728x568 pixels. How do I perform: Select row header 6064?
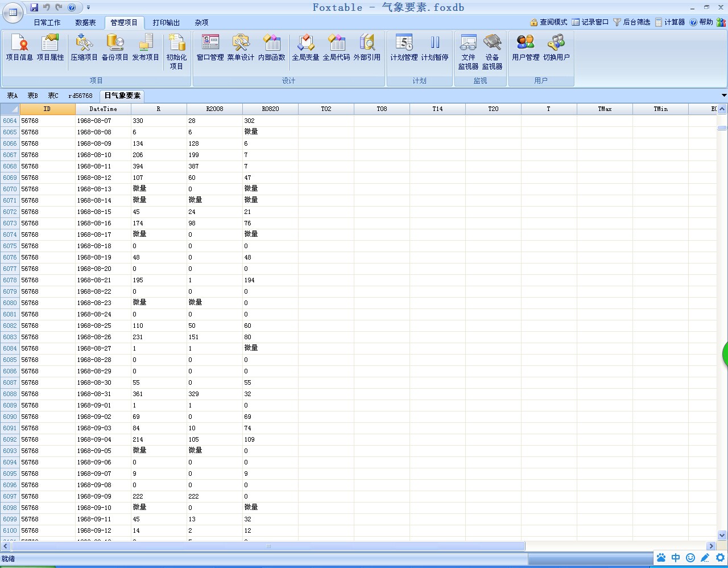(10, 121)
